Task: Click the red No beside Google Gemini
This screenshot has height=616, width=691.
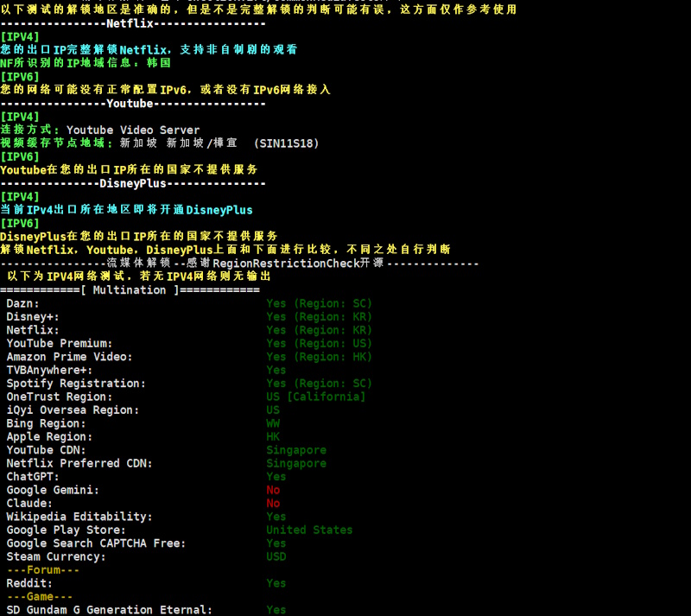Action: point(273,490)
